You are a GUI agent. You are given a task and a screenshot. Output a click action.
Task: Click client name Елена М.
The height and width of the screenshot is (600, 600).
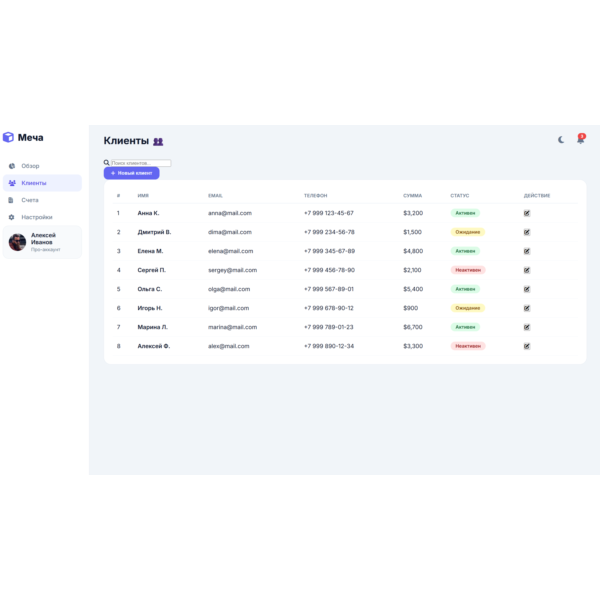(150, 251)
